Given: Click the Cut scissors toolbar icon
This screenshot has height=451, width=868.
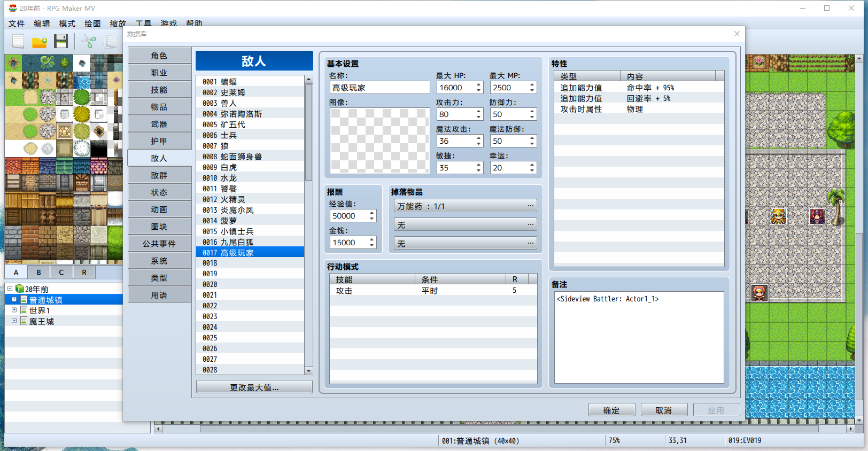Looking at the screenshot, I should (89, 41).
